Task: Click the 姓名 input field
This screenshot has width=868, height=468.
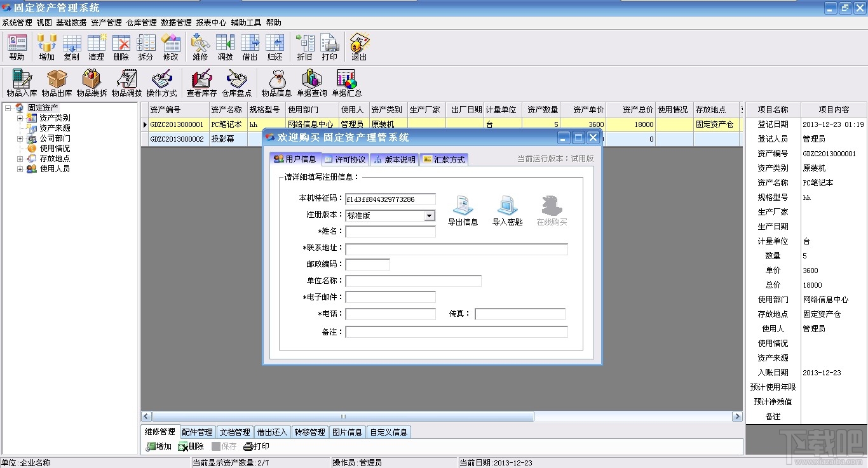Action: coord(391,232)
